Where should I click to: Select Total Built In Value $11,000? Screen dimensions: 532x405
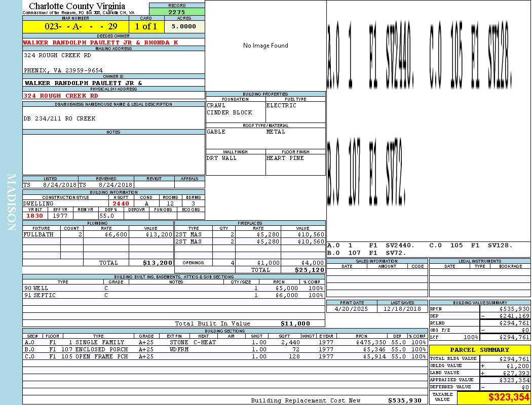[295, 323]
